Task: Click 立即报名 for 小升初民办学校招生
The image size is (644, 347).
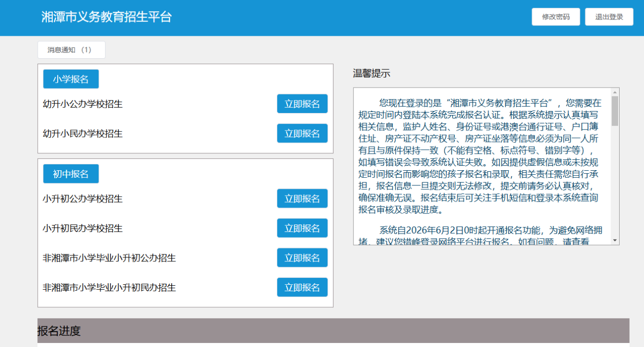Action: (x=302, y=228)
